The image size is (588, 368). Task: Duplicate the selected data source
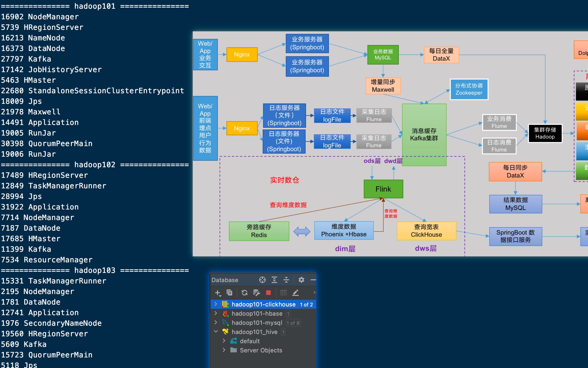point(229,293)
